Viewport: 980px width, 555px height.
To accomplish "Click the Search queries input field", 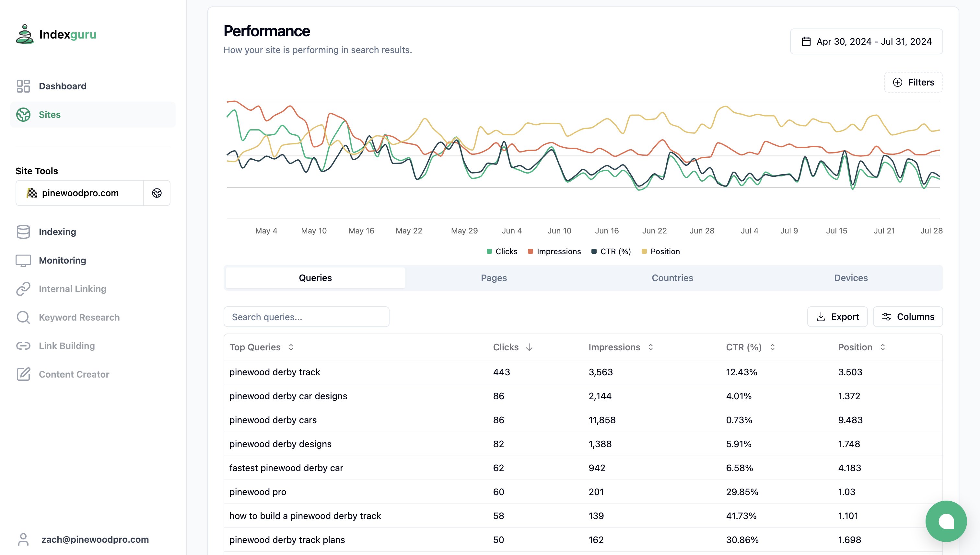I will [306, 317].
